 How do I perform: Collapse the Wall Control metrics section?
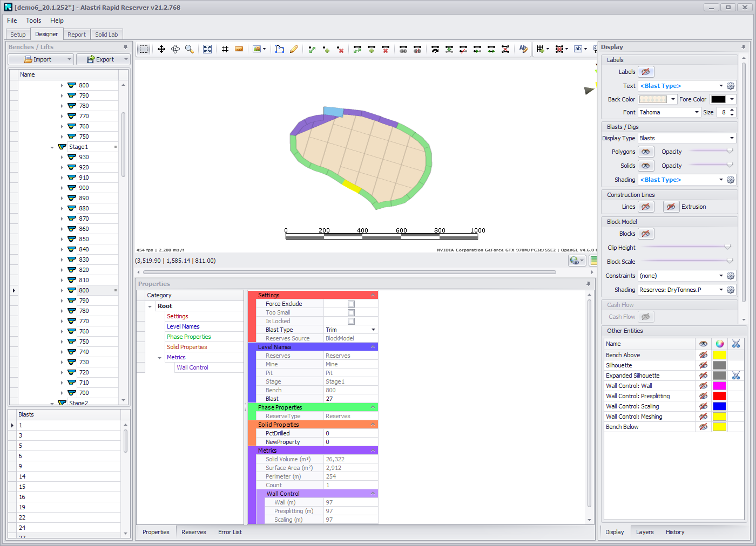373,494
